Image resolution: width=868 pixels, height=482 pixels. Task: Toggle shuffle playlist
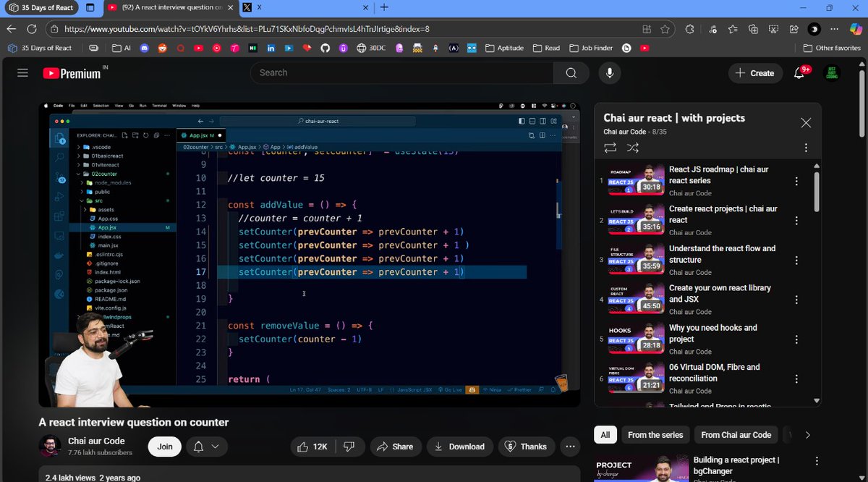coord(633,148)
